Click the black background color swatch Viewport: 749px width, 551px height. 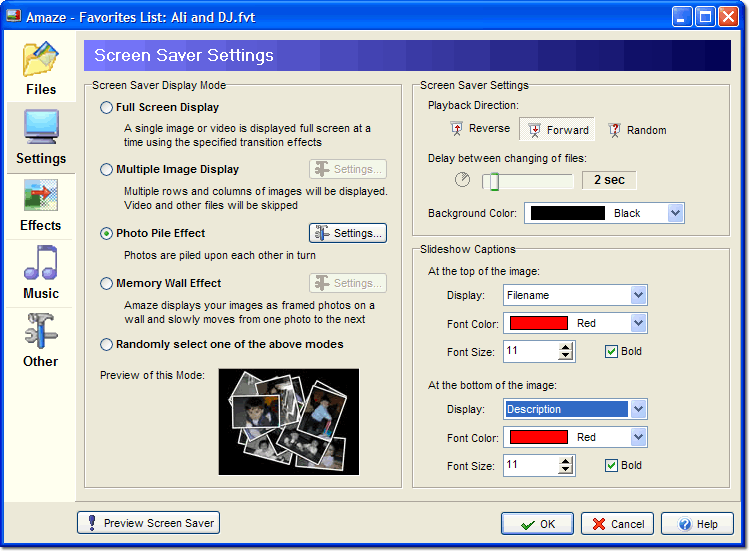(x=567, y=213)
